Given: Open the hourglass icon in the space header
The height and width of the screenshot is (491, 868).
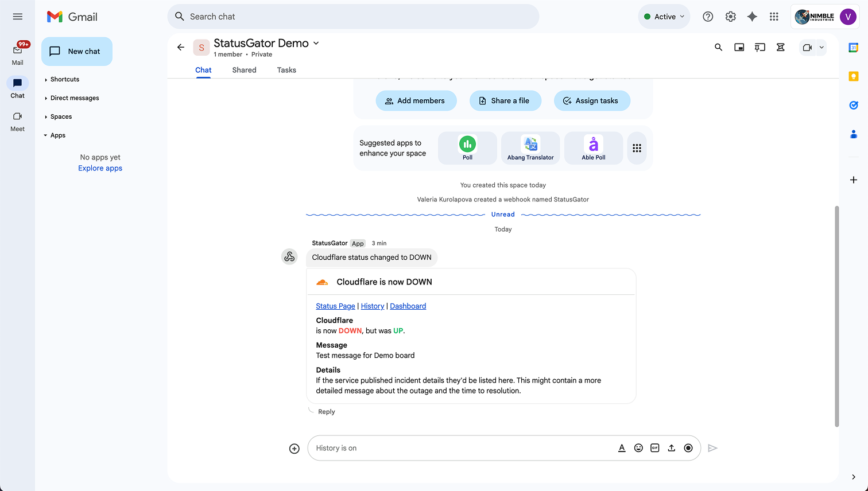Looking at the screenshot, I should [x=781, y=48].
